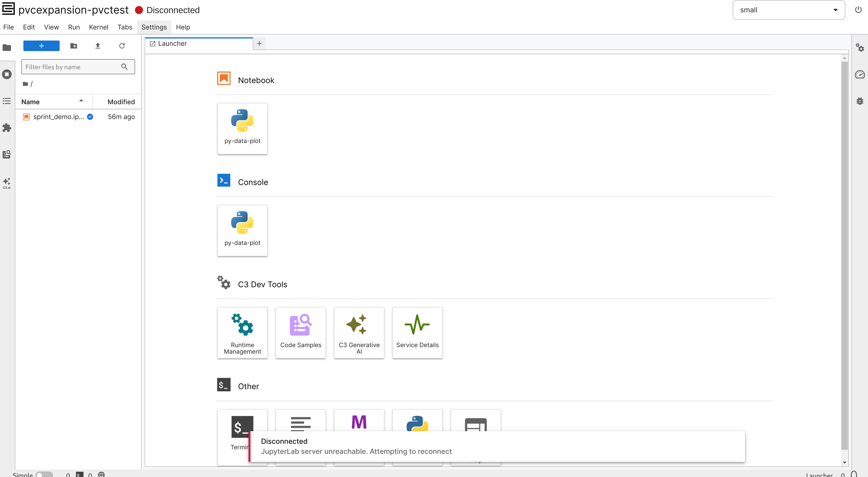This screenshot has height=477, width=868.
Task: Open the Kernel menu
Action: coord(98,27)
